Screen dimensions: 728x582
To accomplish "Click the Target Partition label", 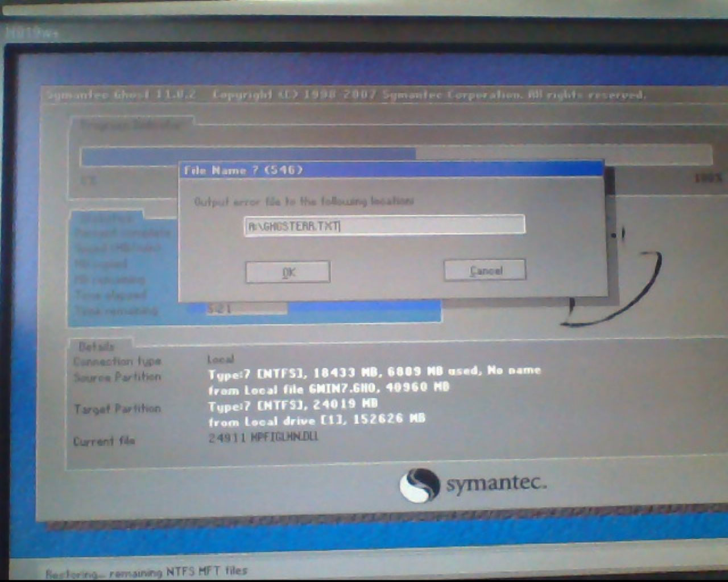I will (x=117, y=409).
